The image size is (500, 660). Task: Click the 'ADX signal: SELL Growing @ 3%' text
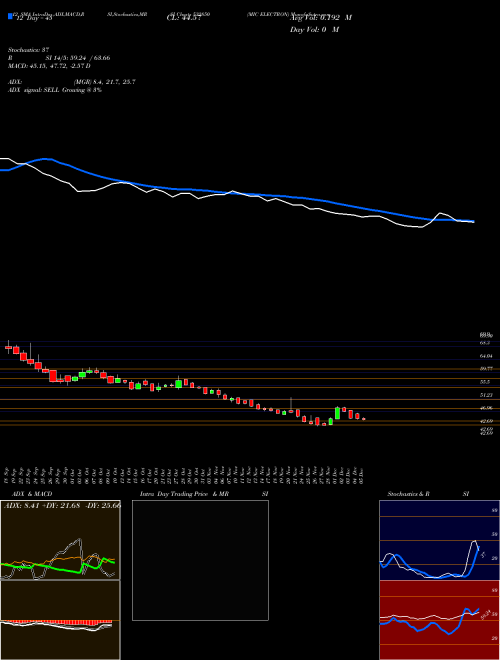(x=55, y=90)
